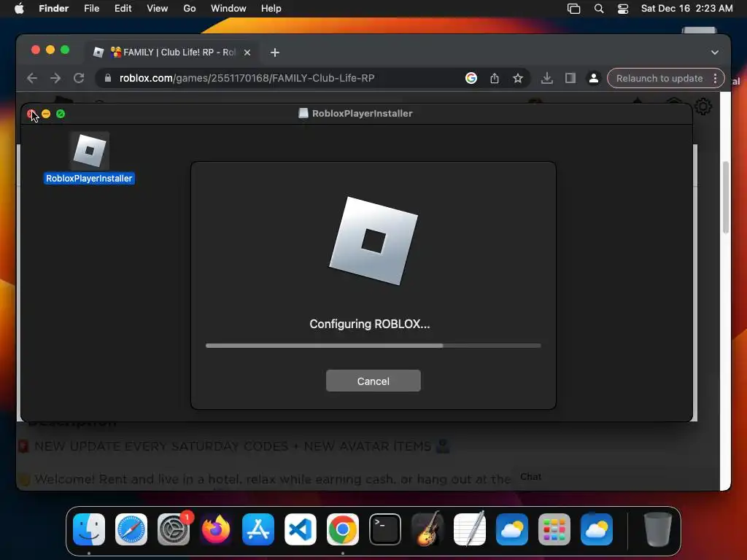Select the RobloxPlayerInstaller file icon

pyautogui.click(x=90, y=151)
